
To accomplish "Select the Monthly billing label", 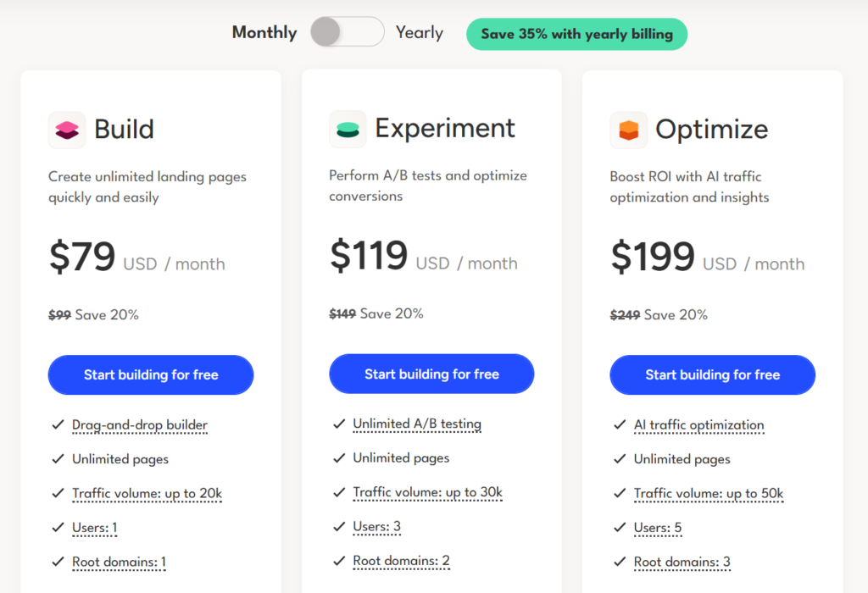I will pos(264,33).
